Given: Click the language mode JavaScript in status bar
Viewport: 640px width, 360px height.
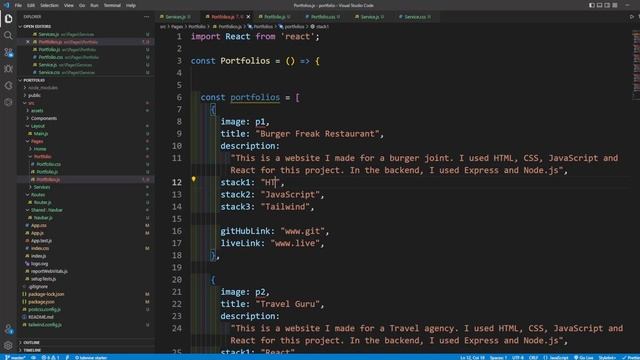Looking at the screenshot, I should pos(556,358).
